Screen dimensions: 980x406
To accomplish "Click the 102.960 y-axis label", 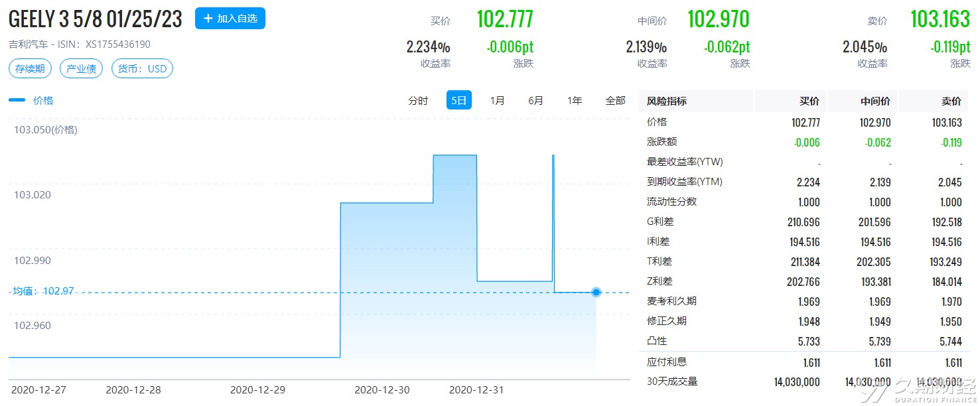I will (33, 326).
